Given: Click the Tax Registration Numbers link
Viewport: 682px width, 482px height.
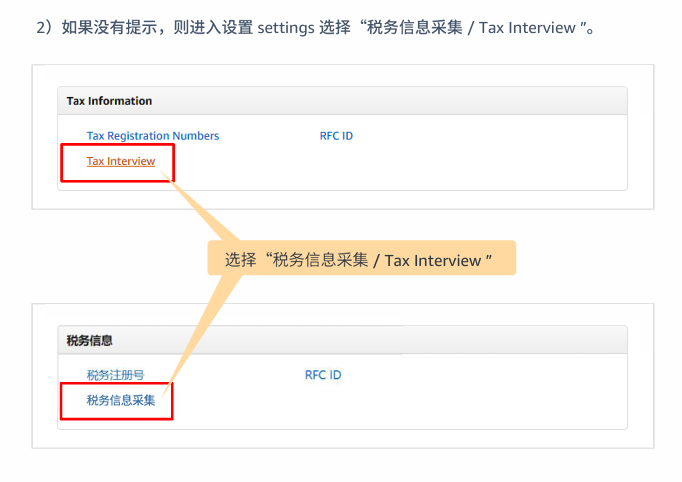Looking at the screenshot, I should (153, 136).
